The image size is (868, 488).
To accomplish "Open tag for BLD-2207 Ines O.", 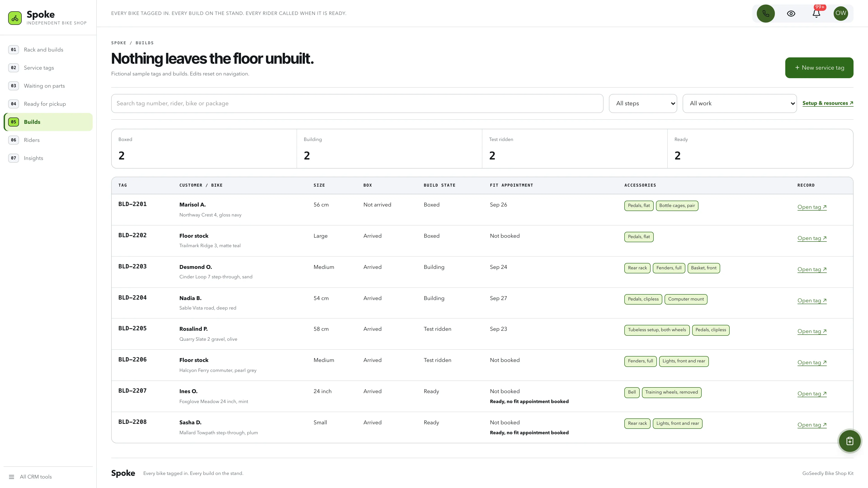I will (812, 393).
